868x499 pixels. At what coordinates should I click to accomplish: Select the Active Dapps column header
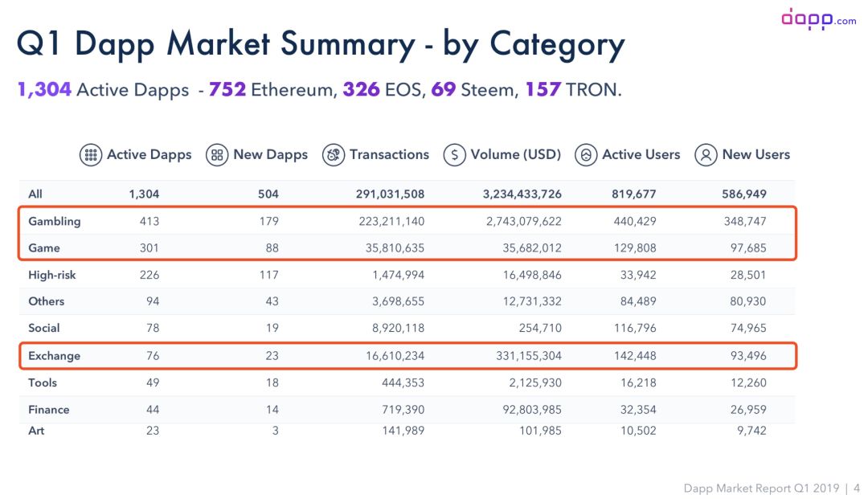click(149, 155)
